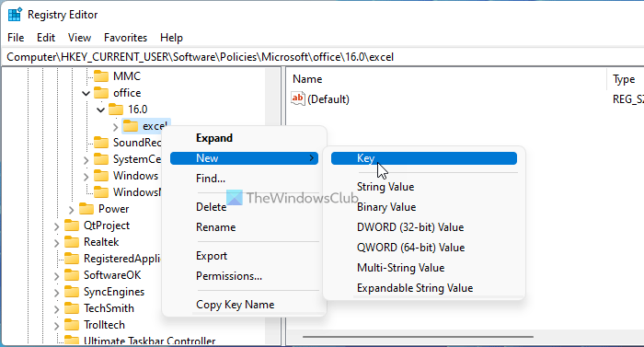Collapse the 16.0 key
This screenshot has height=347, width=644.
click(x=100, y=110)
